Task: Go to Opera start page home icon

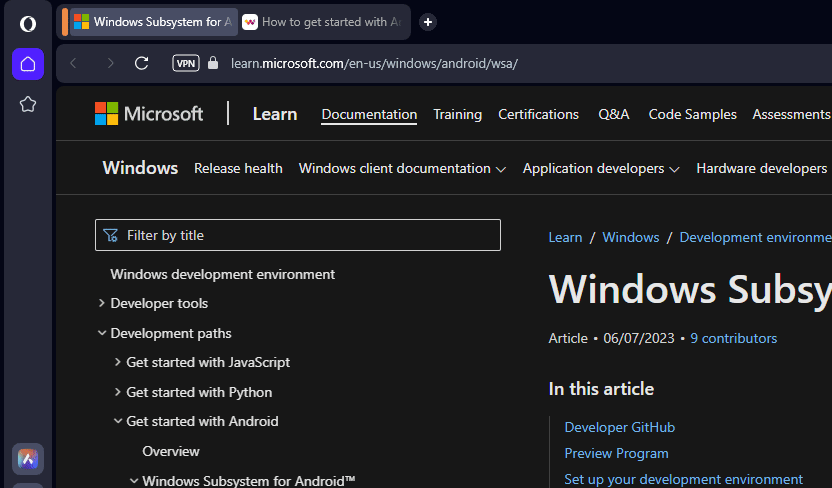Action: tap(28, 64)
